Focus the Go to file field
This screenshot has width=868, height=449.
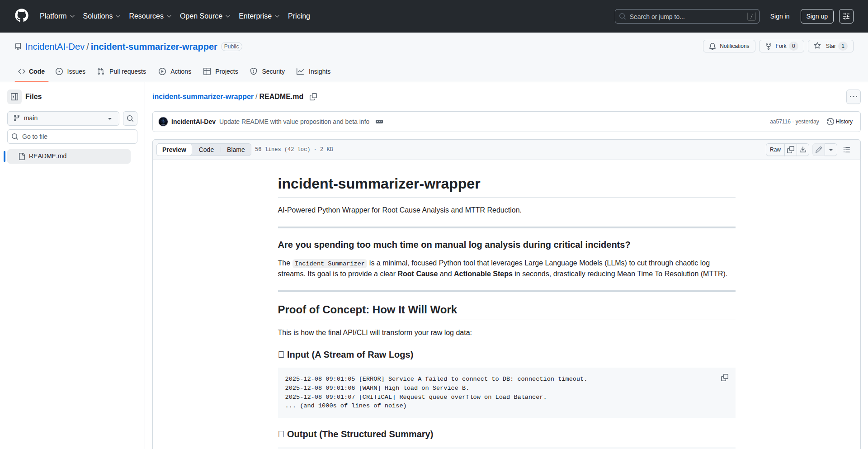(72, 137)
